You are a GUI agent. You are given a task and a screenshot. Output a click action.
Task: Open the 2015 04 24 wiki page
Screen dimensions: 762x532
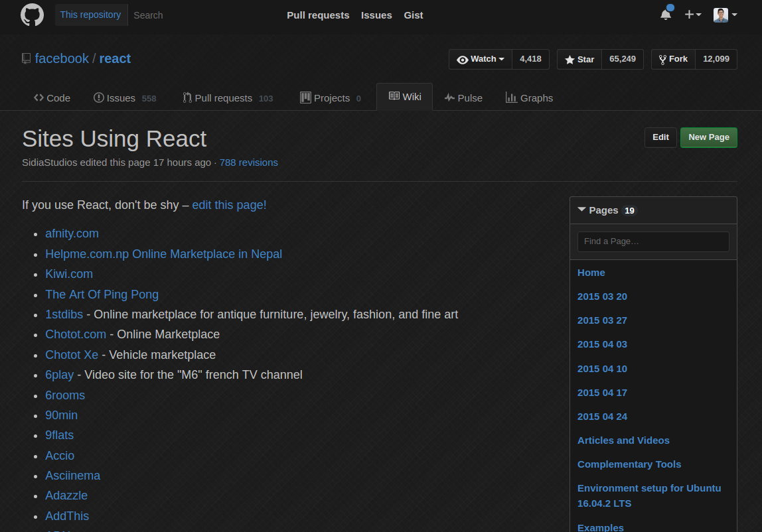point(602,417)
